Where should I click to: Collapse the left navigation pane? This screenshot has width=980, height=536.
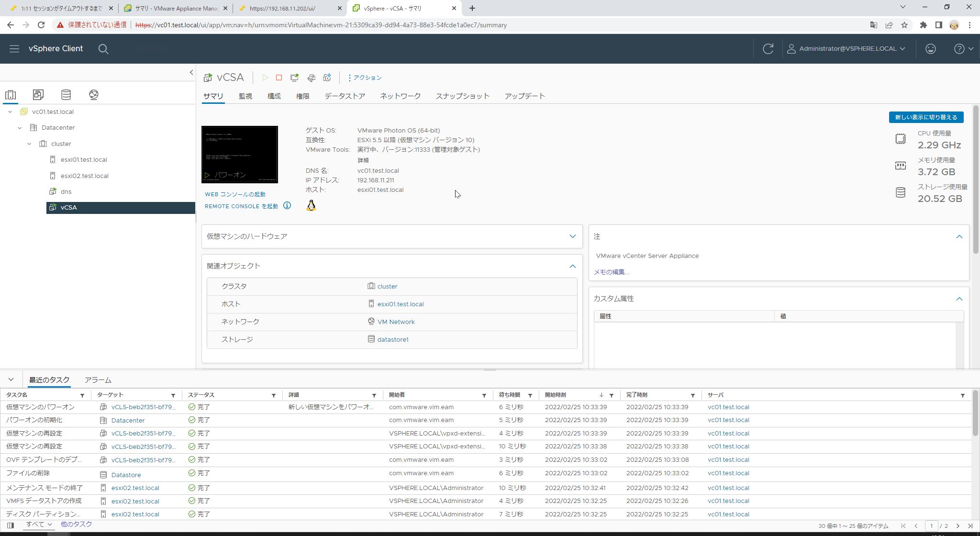click(191, 72)
